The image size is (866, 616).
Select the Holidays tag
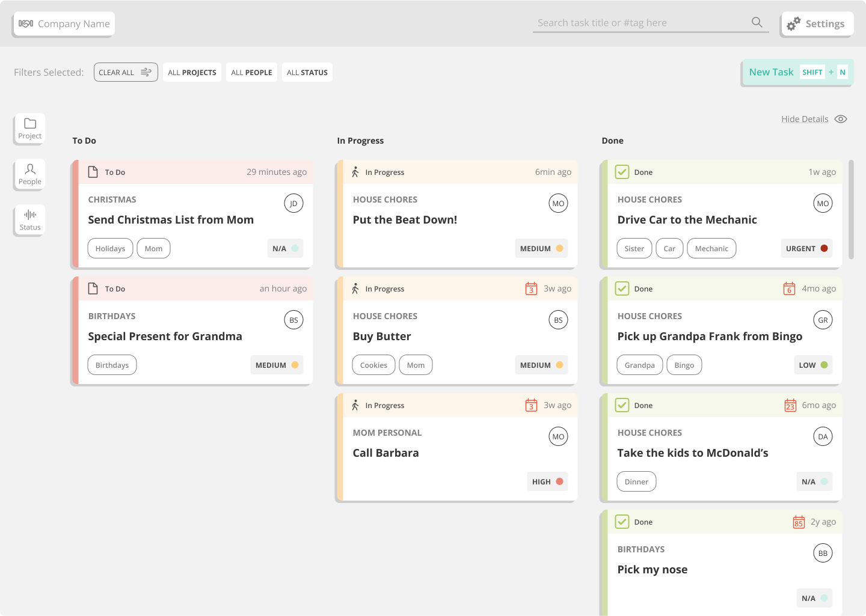pyautogui.click(x=110, y=248)
